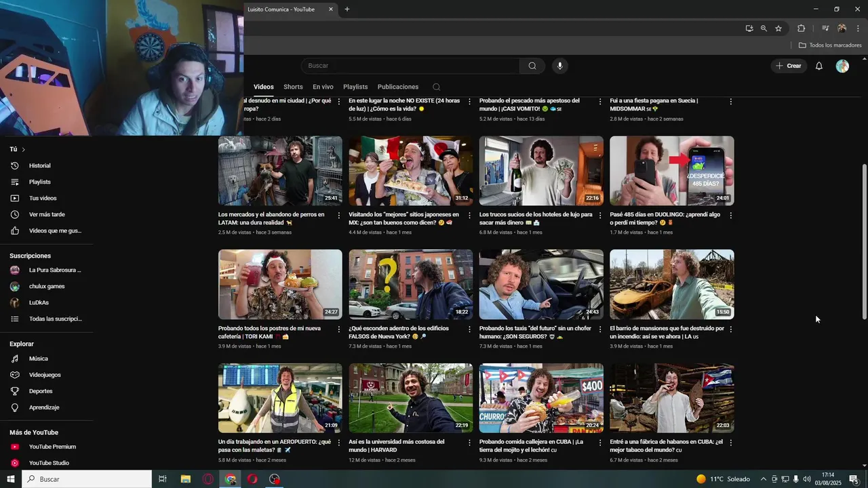868x488 pixels.
Task: Open options for AEROPUERTO video
Action: coord(339,443)
